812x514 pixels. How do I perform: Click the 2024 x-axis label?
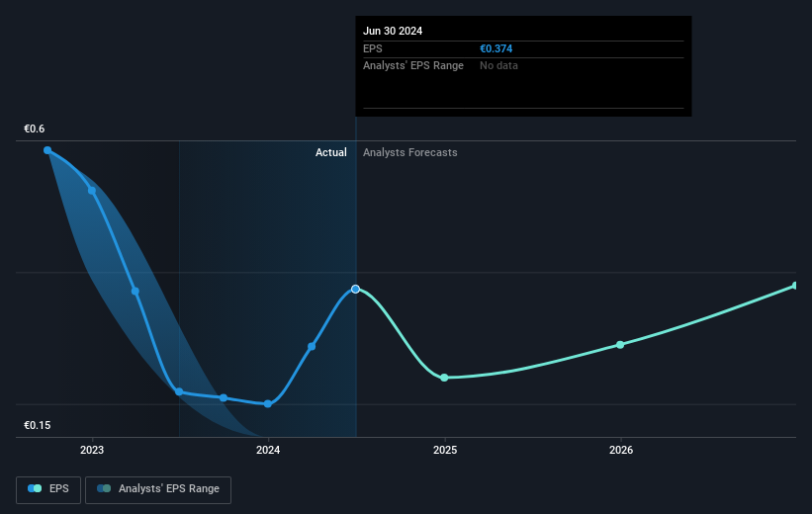268,450
